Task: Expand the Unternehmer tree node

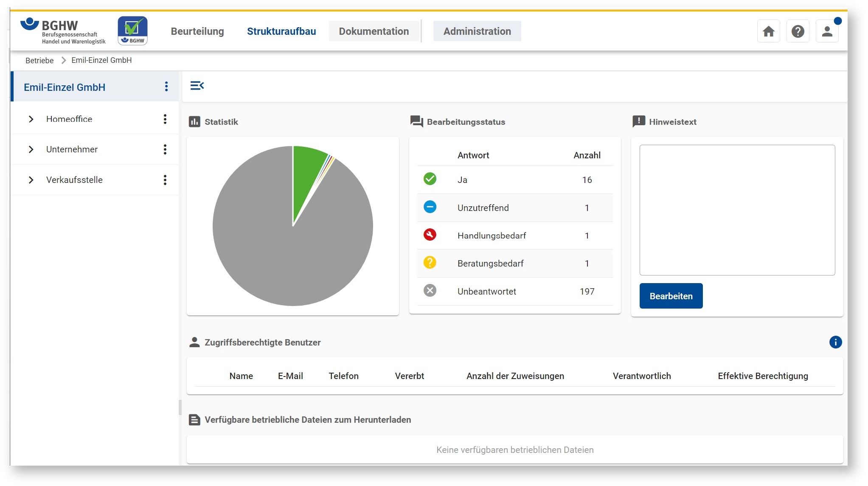Action: (x=31, y=149)
